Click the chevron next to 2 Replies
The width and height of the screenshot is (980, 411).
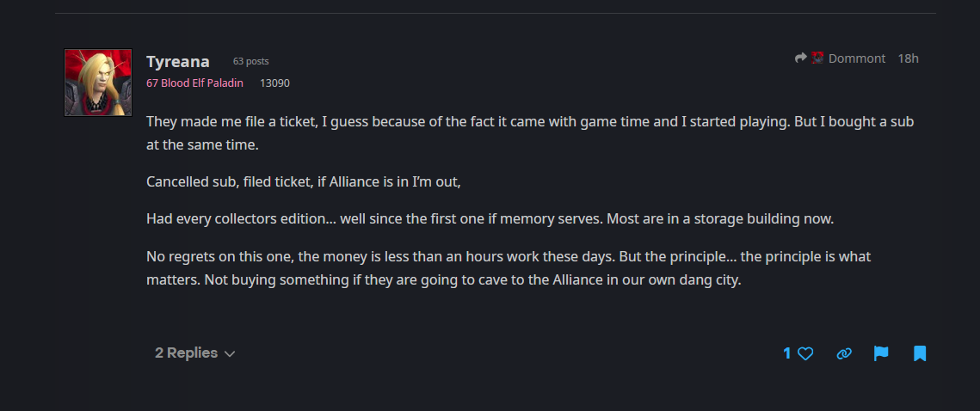click(x=230, y=354)
